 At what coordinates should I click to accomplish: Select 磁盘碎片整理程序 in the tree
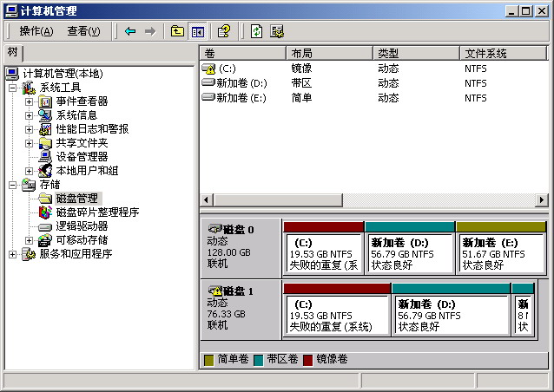(x=97, y=212)
